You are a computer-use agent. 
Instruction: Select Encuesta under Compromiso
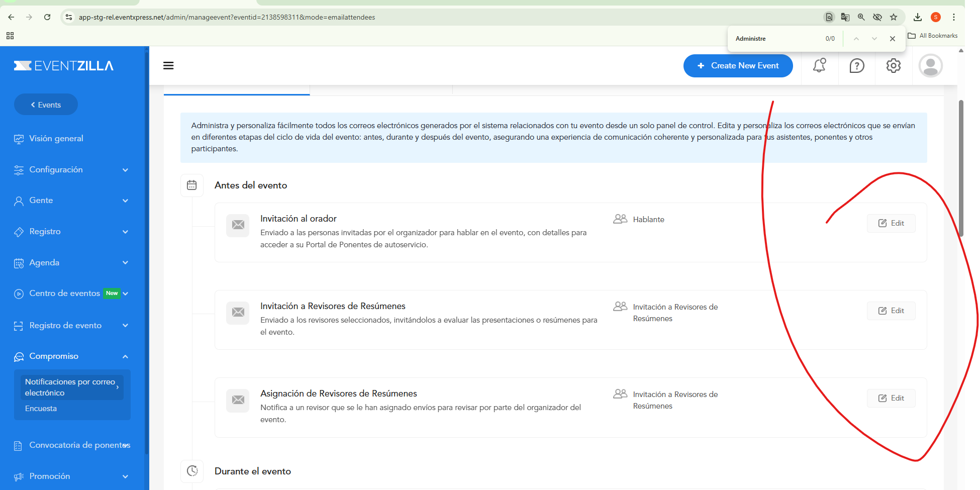click(41, 409)
